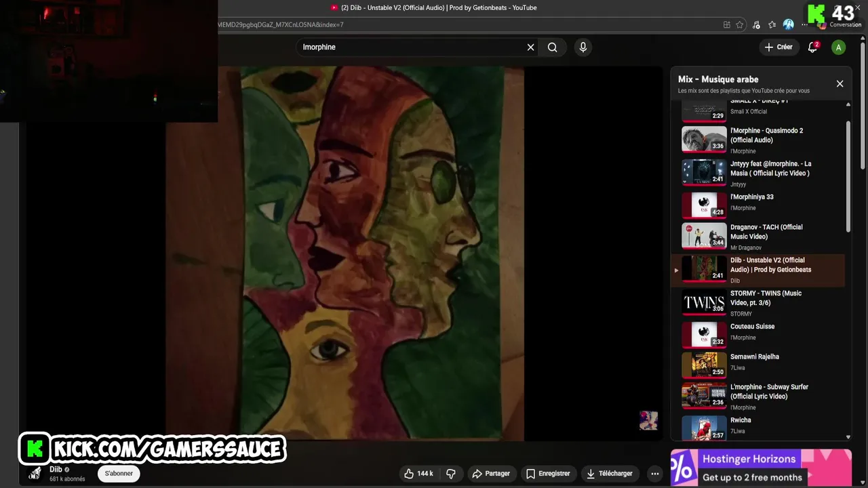Viewport: 868px width, 488px height.
Task: Play Draganov - TACH (Official Music Video)
Action: (x=758, y=237)
